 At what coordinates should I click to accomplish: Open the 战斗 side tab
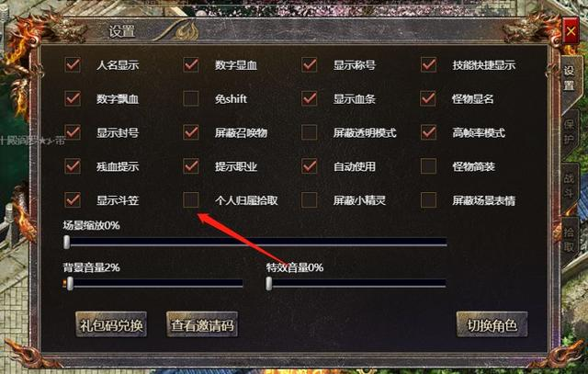coord(570,185)
